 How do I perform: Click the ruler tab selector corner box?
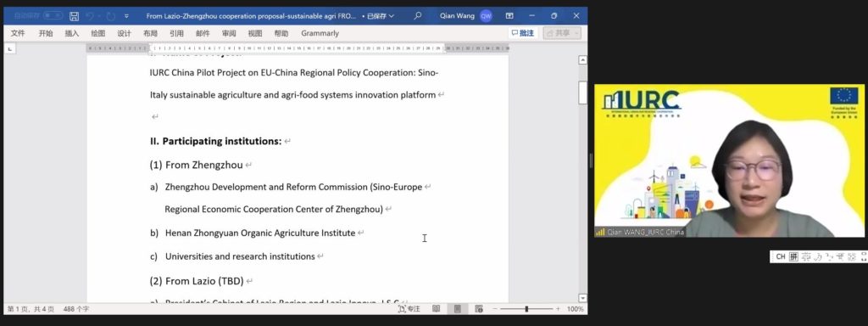(10, 48)
